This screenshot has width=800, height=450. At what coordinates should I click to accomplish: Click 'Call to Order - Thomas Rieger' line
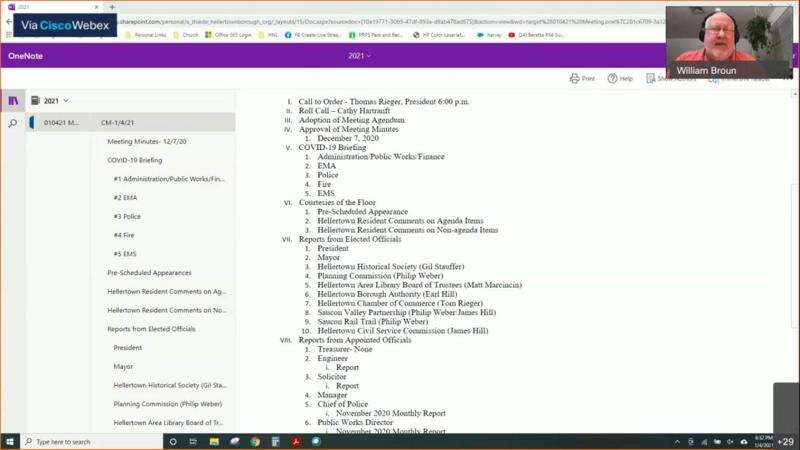pyautogui.click(x=384, y=102)
